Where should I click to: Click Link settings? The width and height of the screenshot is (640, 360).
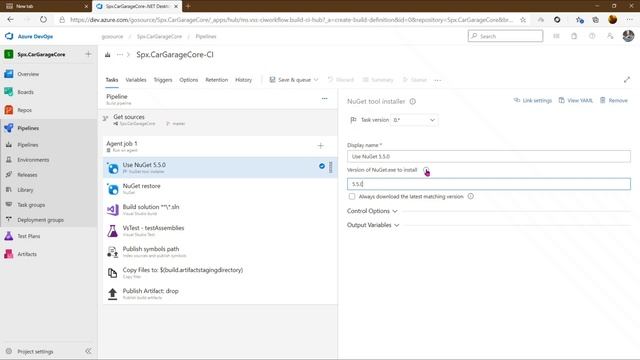tap(533, 100)
